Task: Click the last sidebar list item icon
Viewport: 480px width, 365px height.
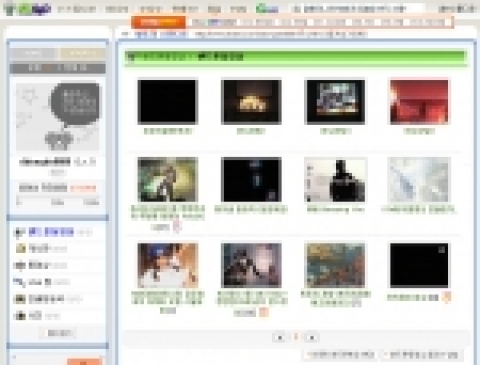Action: 20,315
